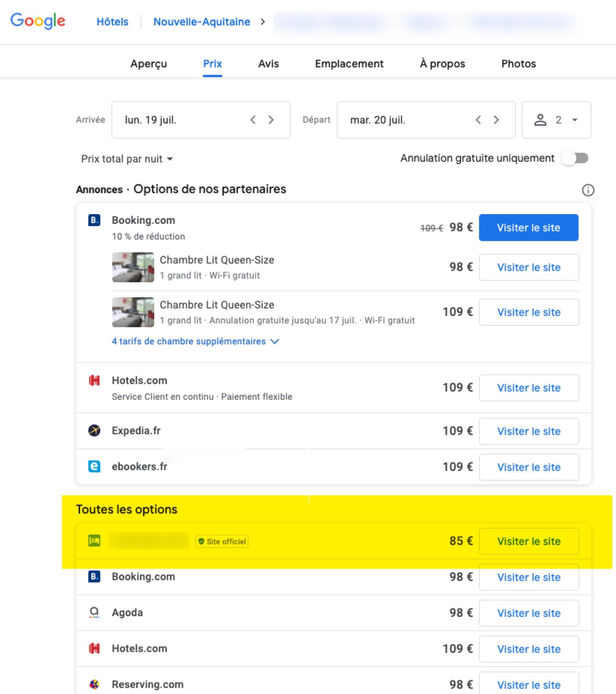Viewport: 616px width, 694px height.
Task: Visit Booking.com site via blue button
Action: (x=528, y=228)
